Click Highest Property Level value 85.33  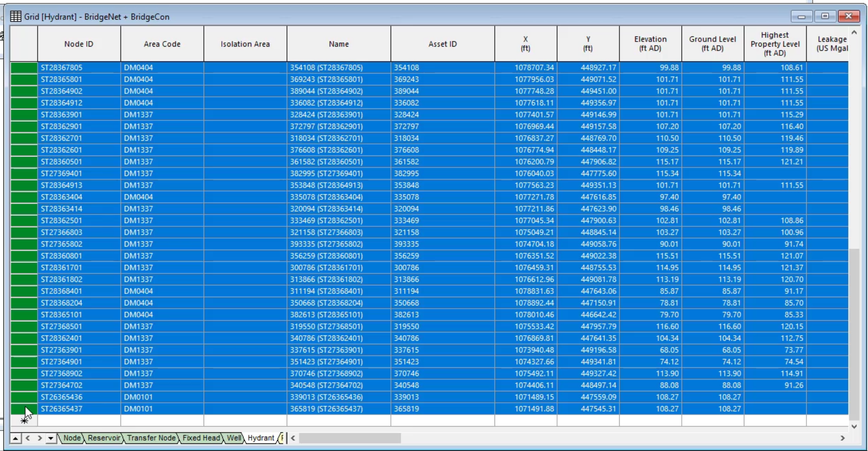pos(775,315)
